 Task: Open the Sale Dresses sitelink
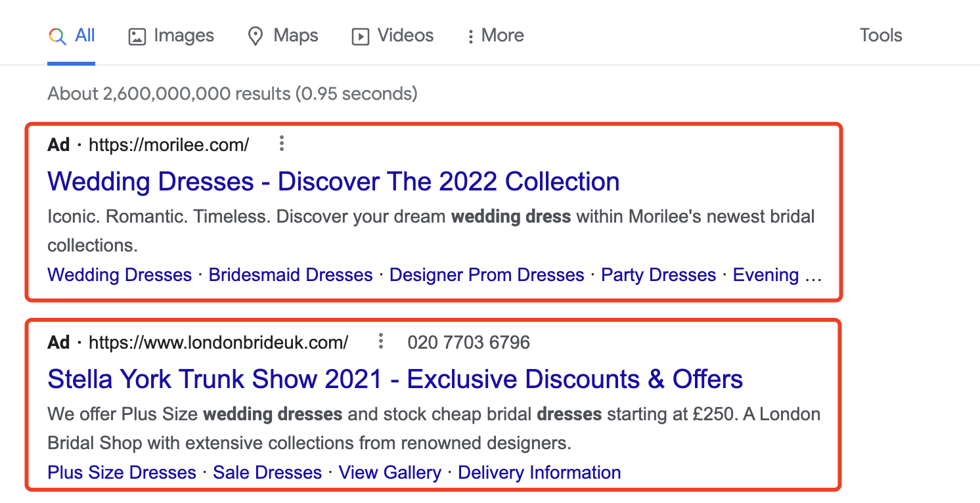point(267,472)
